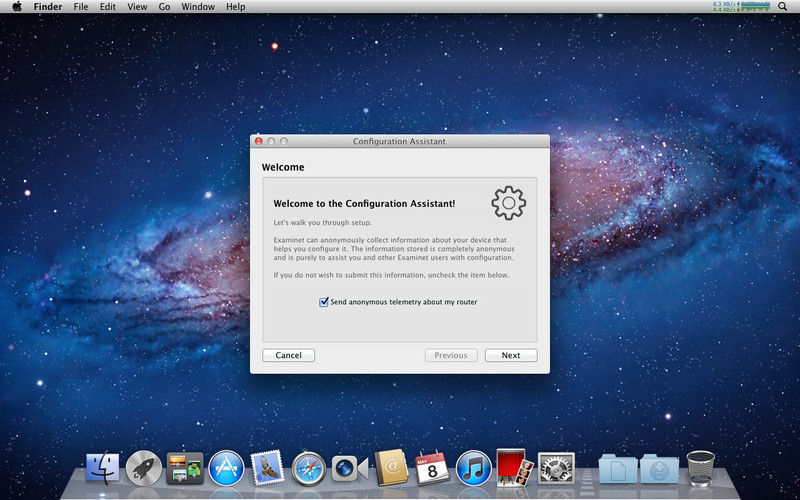Open Photo Booth in the dock
Viewport: 800px width, 500px height.
coord(514,467)
